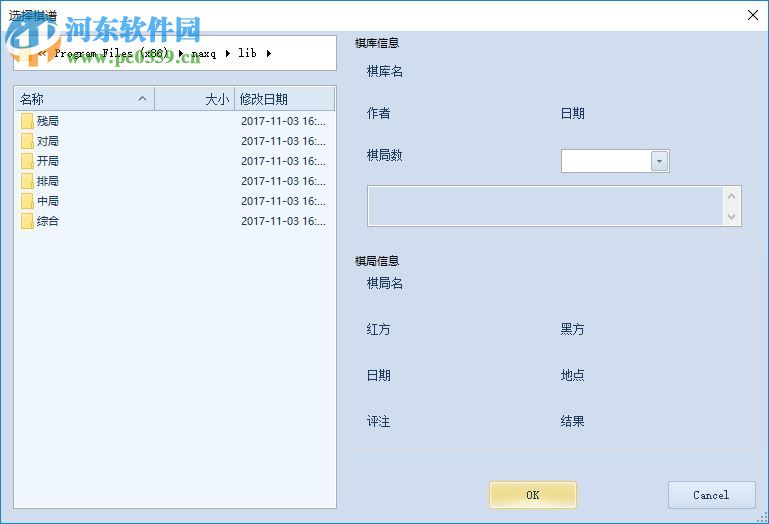Click the modified date of 开局 row

coord(283,161)
